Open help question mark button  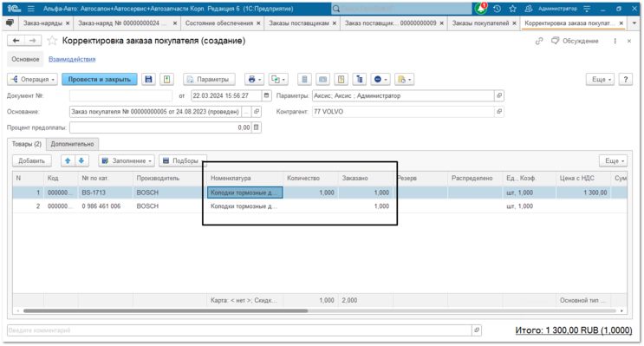point(626,79)
